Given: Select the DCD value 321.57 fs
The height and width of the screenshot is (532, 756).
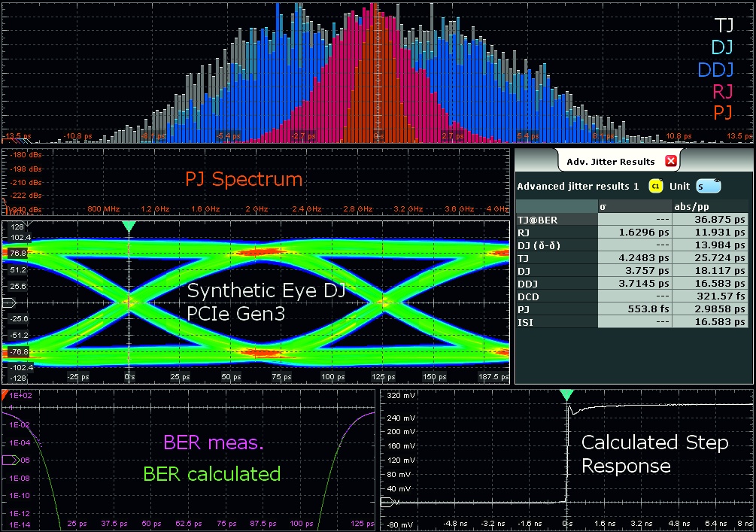Looking at the screenshot, I should point(710,296).
